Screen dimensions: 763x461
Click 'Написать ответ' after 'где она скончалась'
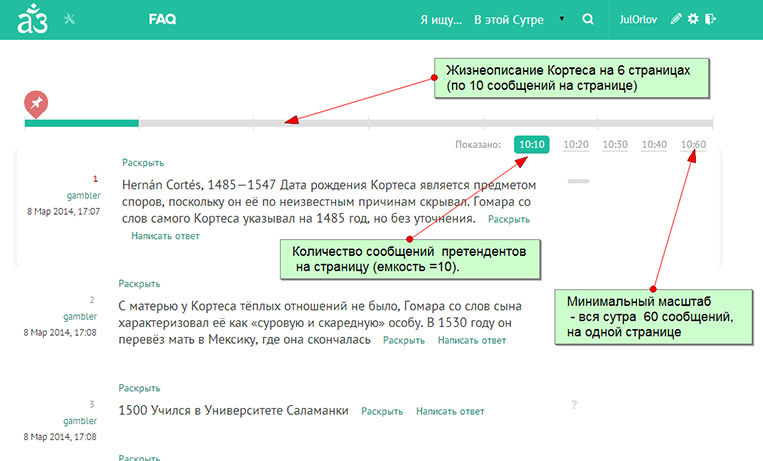pyautogui.click(x=472, y=341)
